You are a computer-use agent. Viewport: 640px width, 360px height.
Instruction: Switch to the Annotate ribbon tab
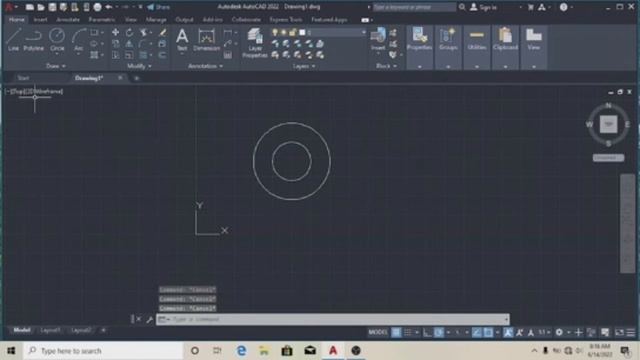click(68, 20)
